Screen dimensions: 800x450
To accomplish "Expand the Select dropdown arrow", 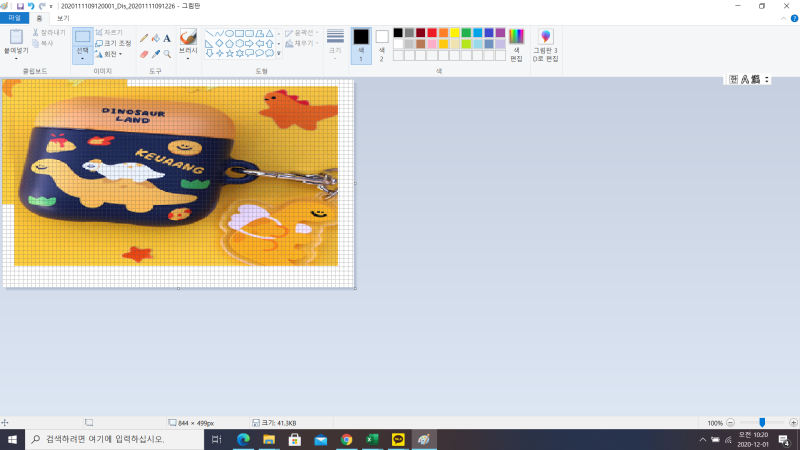I will (83, 59).
